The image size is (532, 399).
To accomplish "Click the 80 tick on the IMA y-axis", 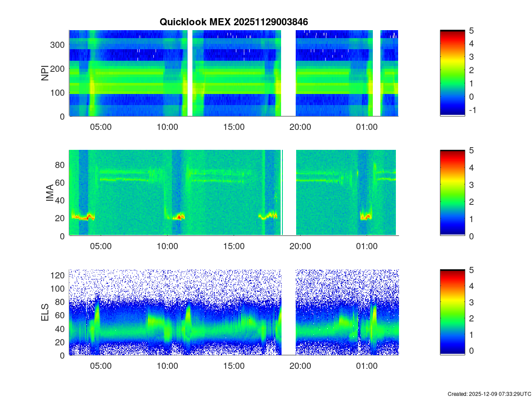I will point(60,164).
